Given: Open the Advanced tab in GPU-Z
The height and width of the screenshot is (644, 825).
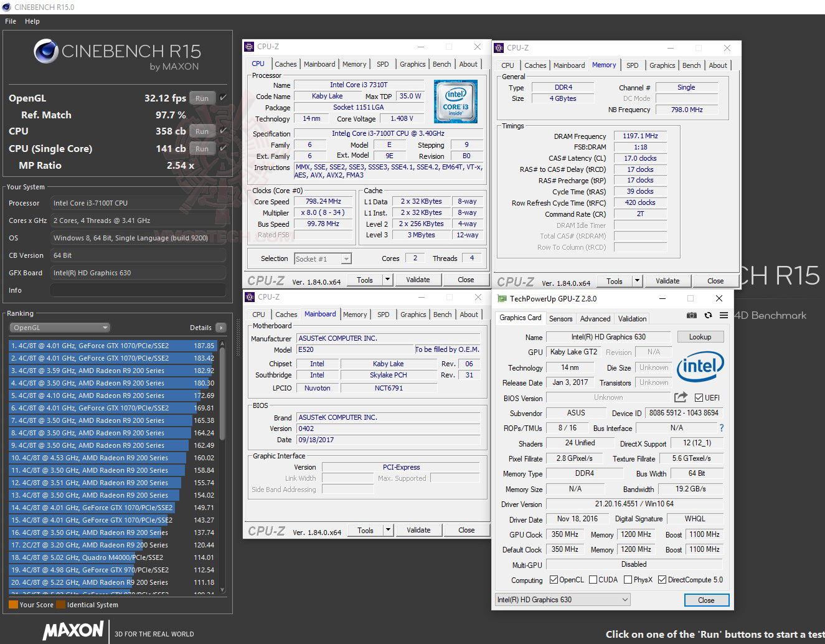Looking at the screenshot, I should click(595, 318).
